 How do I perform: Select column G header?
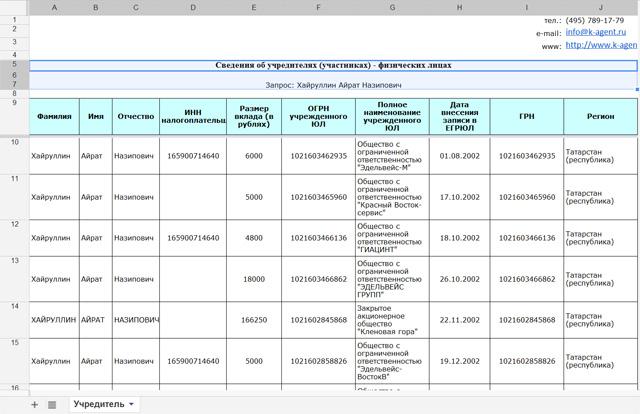(x=392, y=7)
